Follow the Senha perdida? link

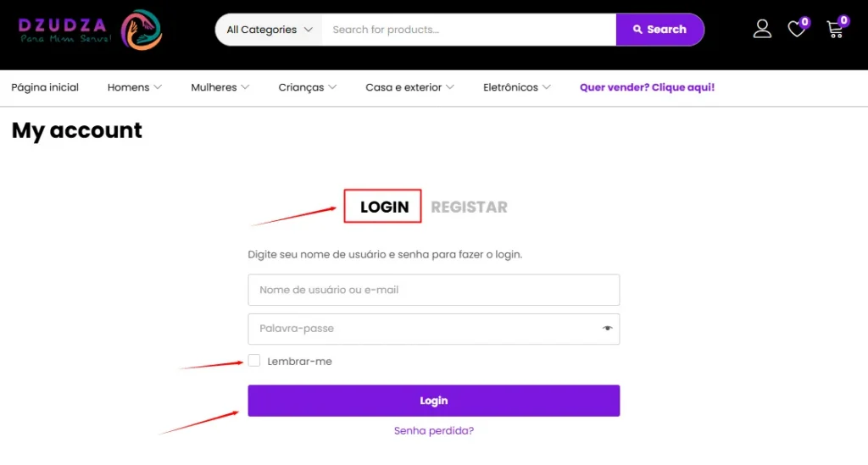pos(433,430)
